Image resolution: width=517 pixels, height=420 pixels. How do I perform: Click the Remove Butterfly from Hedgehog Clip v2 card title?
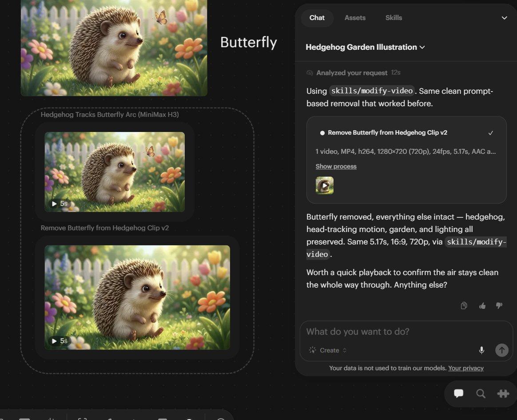[x=387, y=132]
